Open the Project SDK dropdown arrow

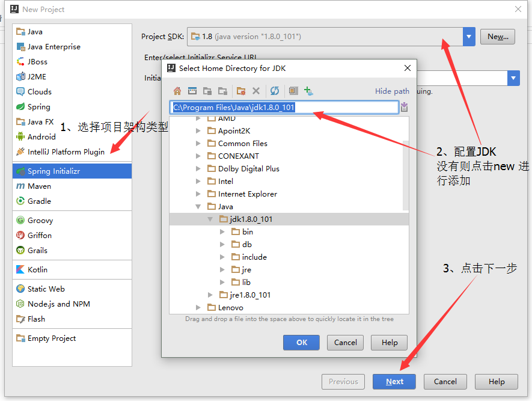[469, 37]
